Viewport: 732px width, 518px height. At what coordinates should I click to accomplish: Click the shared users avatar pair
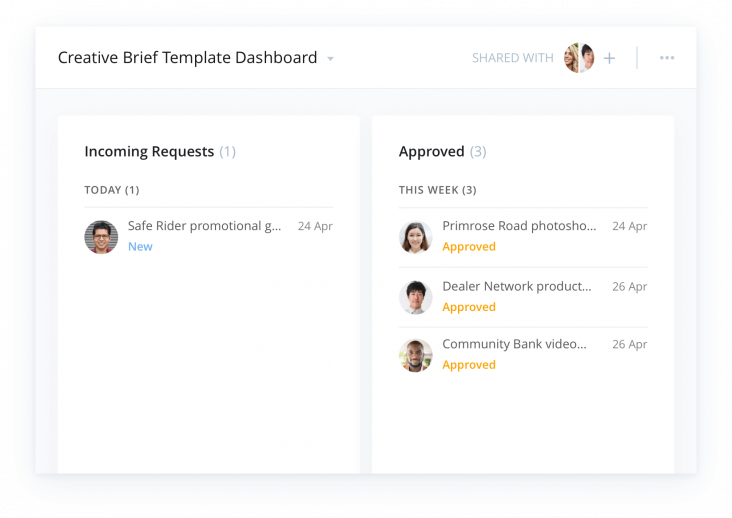(579, 58)
